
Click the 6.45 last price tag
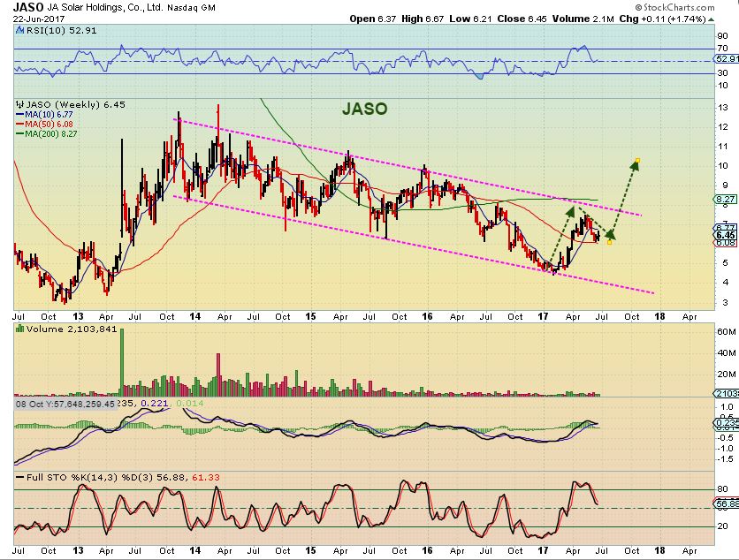[726, 235]
